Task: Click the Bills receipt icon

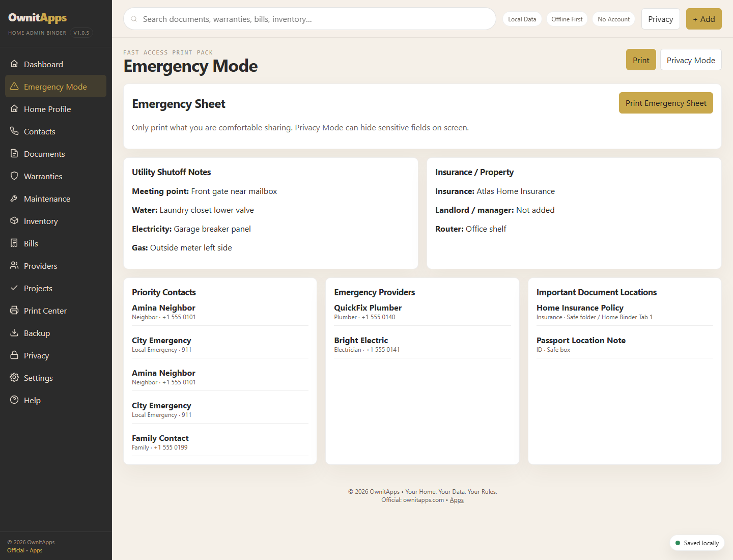Action: coord(14,243)
